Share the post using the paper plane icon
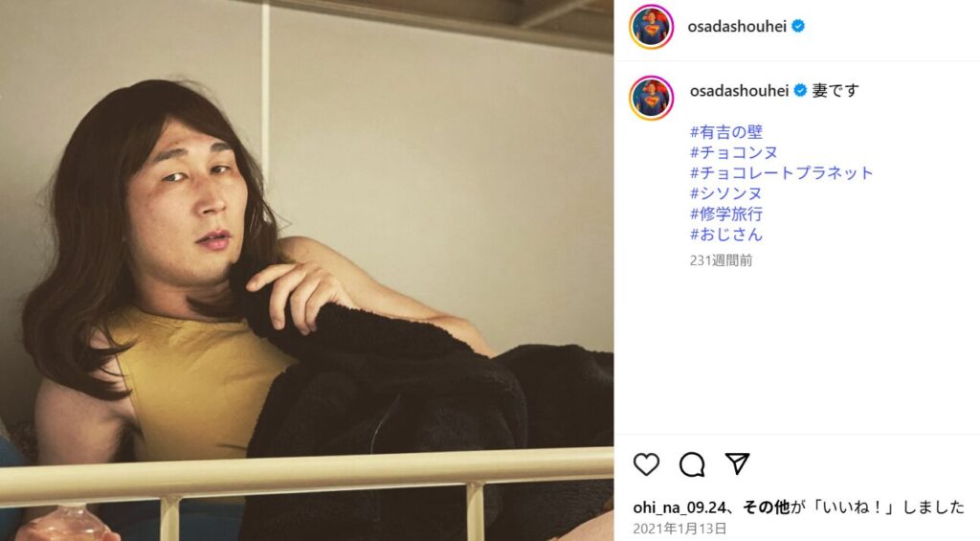 tap(738, 463)
